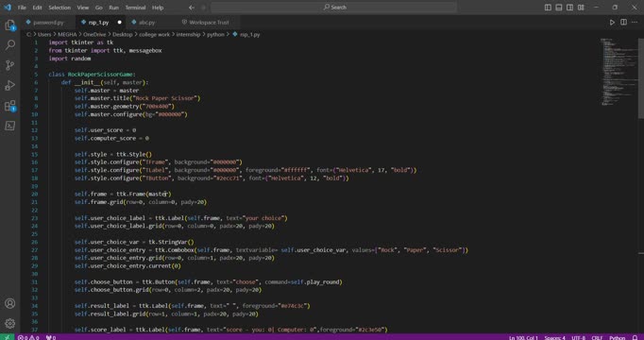644x340 pixels.
Task: Go forward using the title bar right arrow
Action: click(203, 7)
